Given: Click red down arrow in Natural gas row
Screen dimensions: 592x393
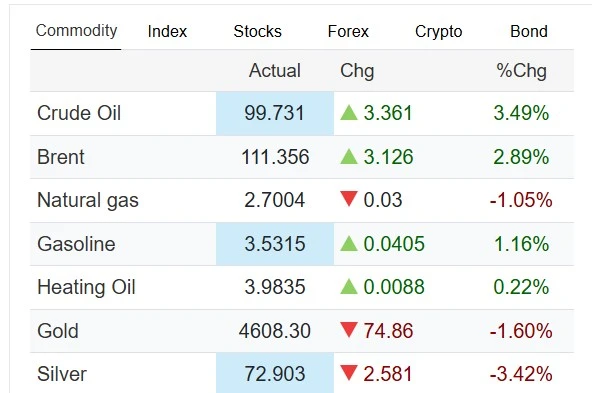Looking at the screenshot, I should (x=348, y=199).
